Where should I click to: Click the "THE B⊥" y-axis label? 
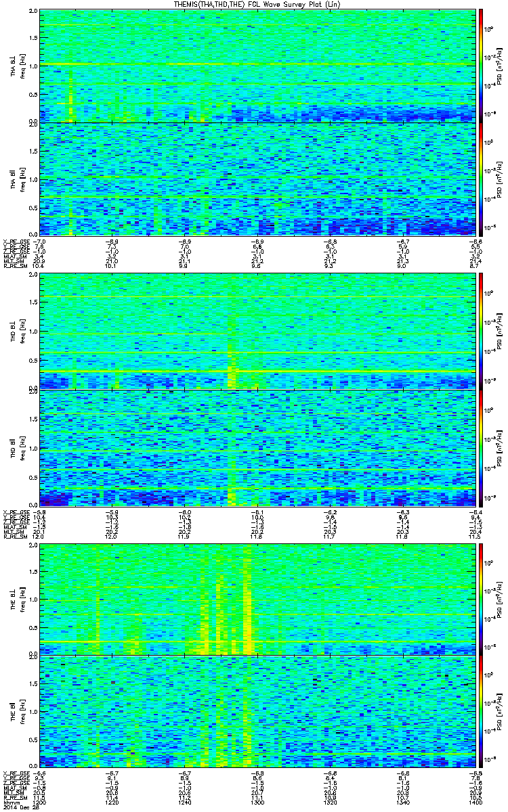[14, 600]
